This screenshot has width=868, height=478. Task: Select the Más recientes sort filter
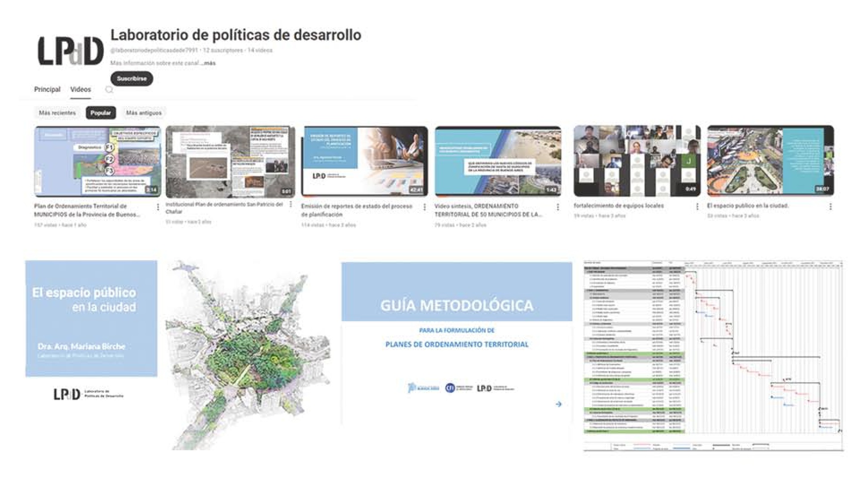pos(57,113)
